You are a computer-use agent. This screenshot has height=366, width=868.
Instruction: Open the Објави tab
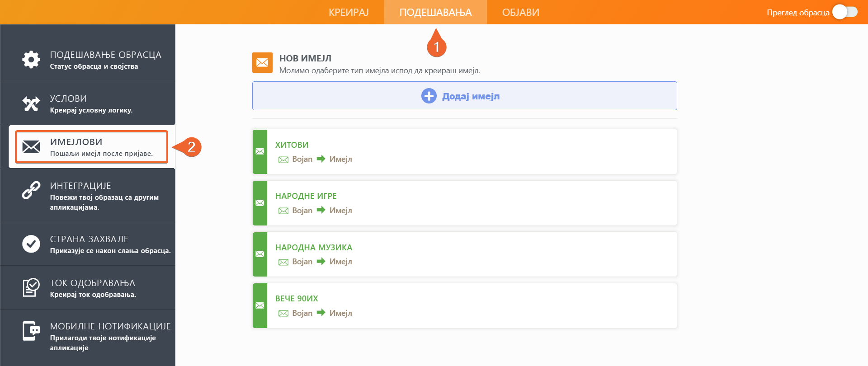(x=520, y=12)
